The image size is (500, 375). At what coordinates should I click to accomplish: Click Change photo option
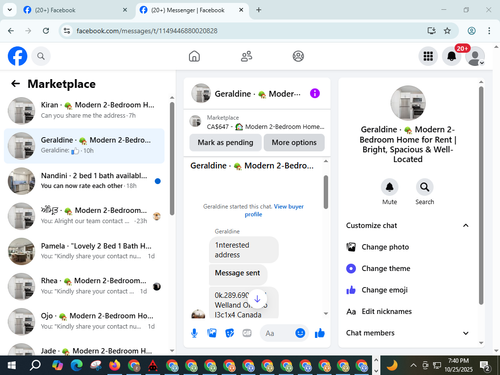point(408,247)
